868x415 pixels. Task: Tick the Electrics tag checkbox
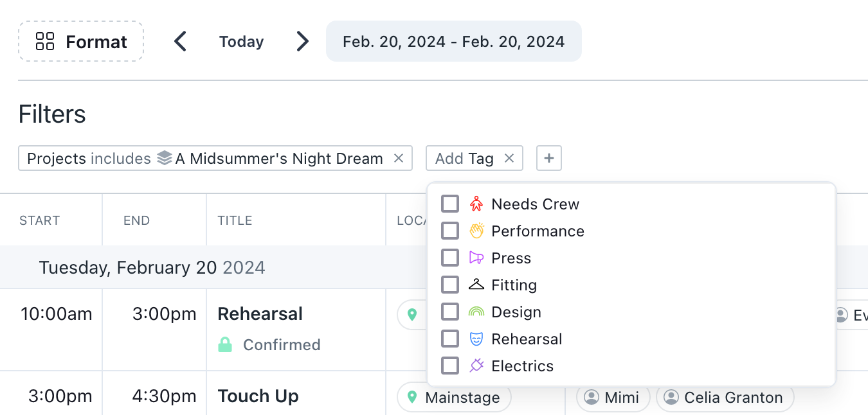(x=450, y=366)
